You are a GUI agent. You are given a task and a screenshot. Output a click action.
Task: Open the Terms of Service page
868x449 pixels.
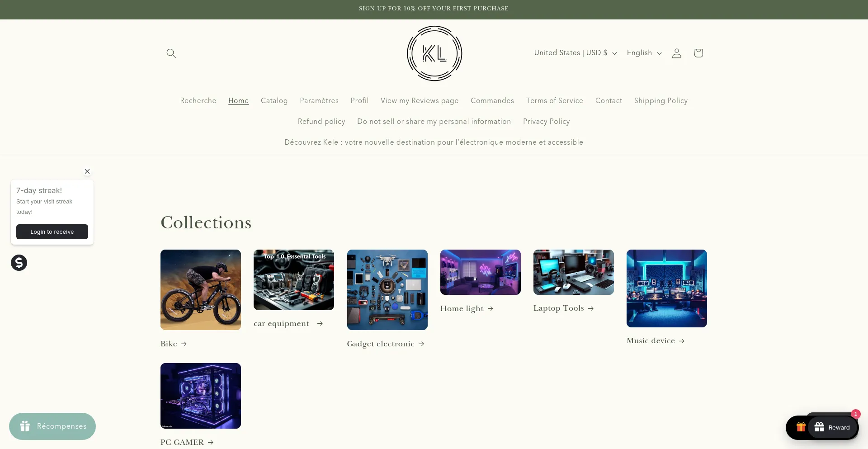pos(554,100)
